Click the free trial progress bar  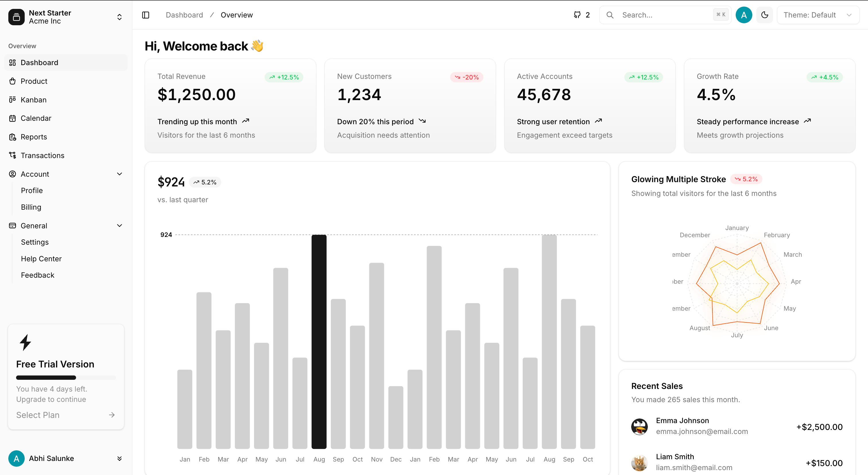[x=66, y=377]
